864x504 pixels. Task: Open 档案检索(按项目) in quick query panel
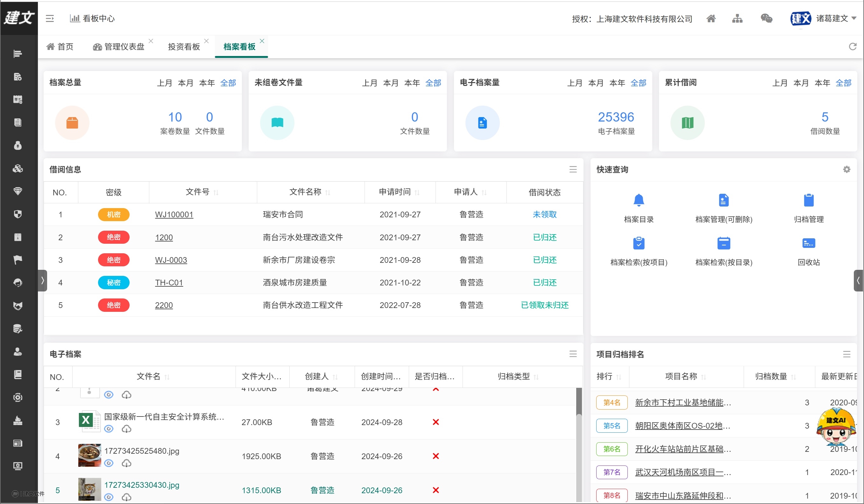pos(638,243)
